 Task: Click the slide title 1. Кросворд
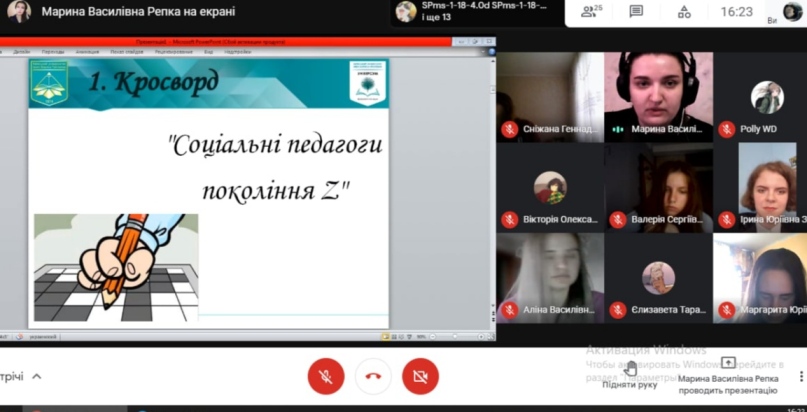153,81
